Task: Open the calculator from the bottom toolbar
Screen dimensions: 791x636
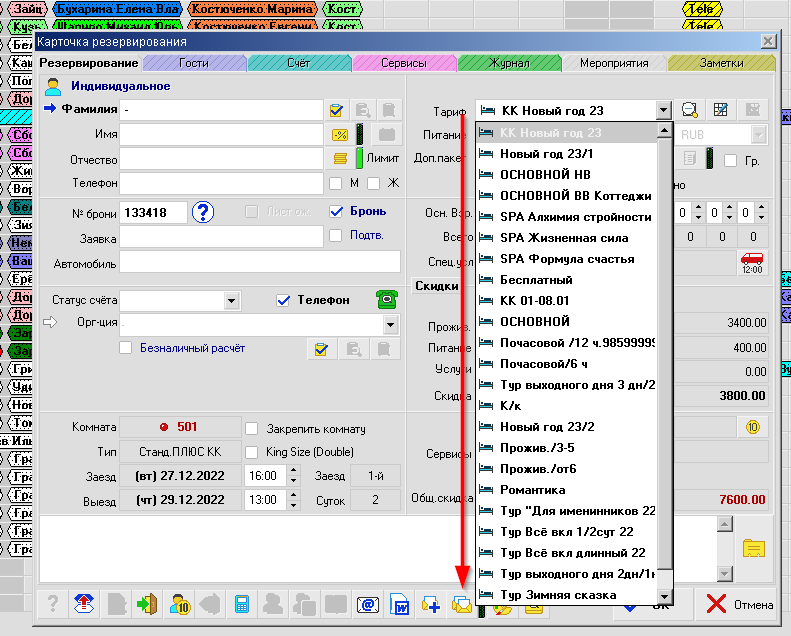Action: [241, 604]
